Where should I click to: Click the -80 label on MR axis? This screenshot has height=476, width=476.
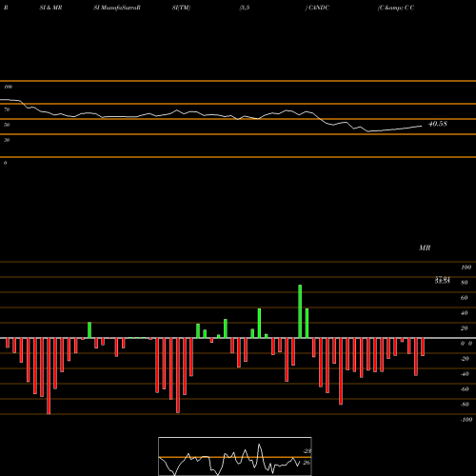point(465,405)
